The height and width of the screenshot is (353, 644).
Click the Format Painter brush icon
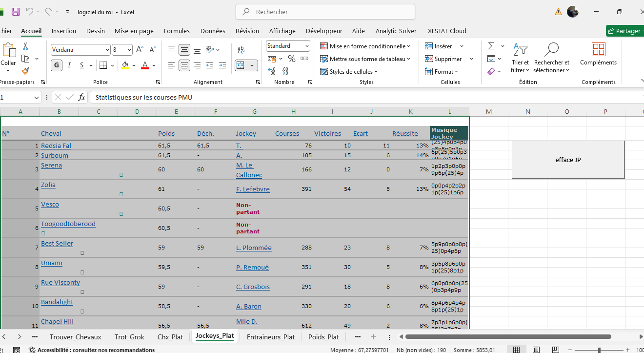click(x=25, y=71)
